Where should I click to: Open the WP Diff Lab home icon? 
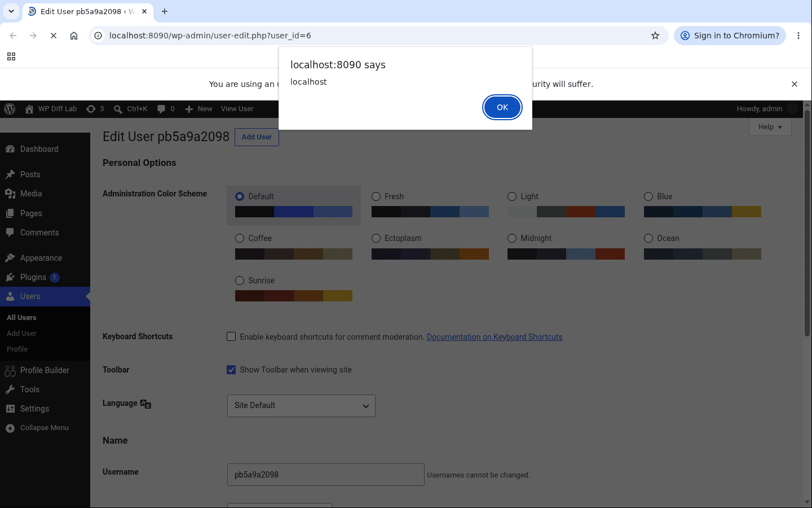pyautogui.click(x=29, y=109)
